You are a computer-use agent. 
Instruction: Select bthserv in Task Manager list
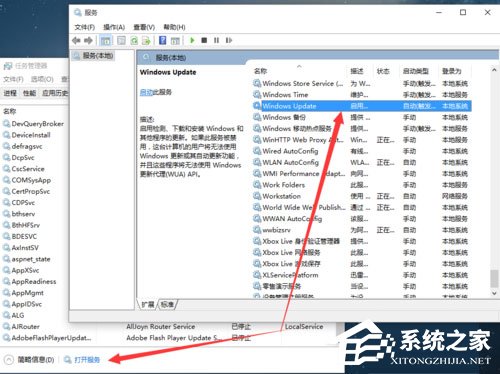(23, 214)
